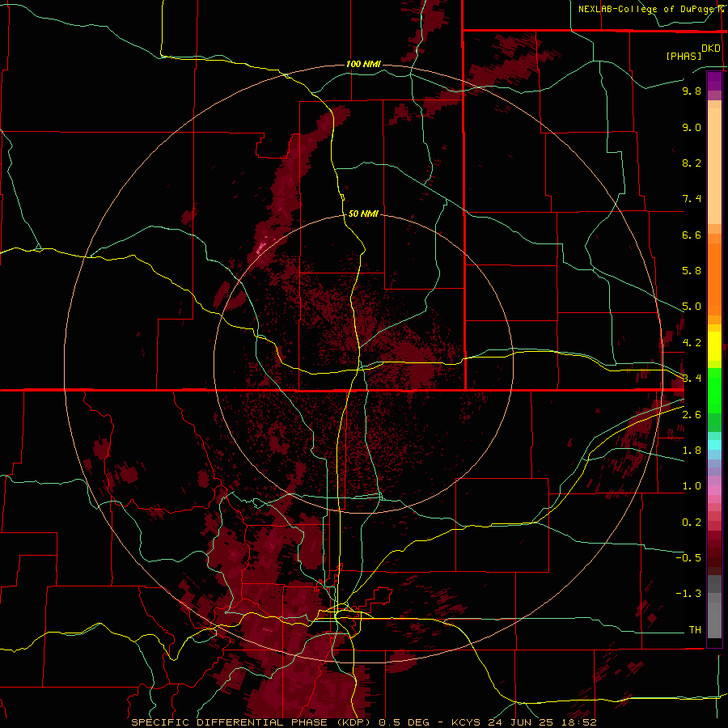Click the 1.0 scale value
Viewport: 728px width, 728px height.
click(x=692, y=486)
